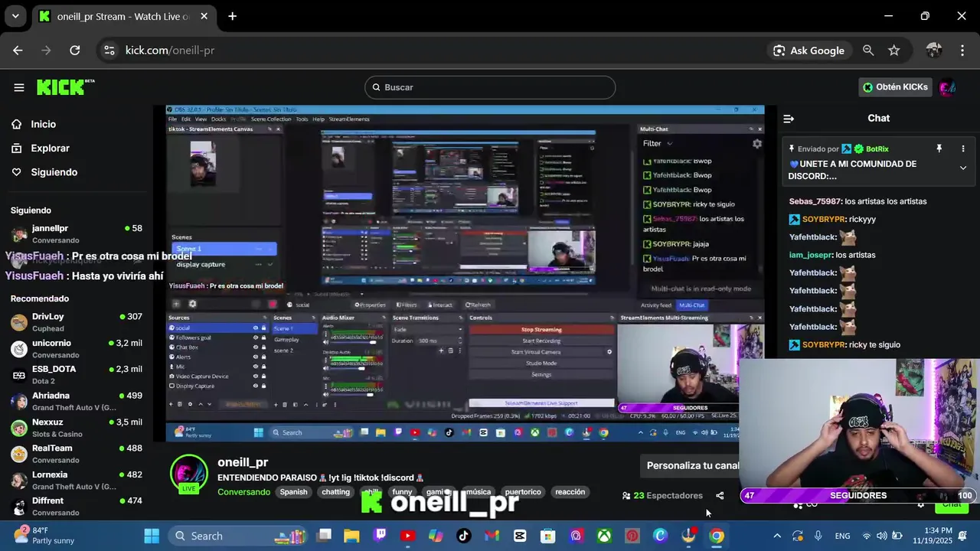Click the oneill_pr channel name
The image size is (980, 551).
[243, 462]
